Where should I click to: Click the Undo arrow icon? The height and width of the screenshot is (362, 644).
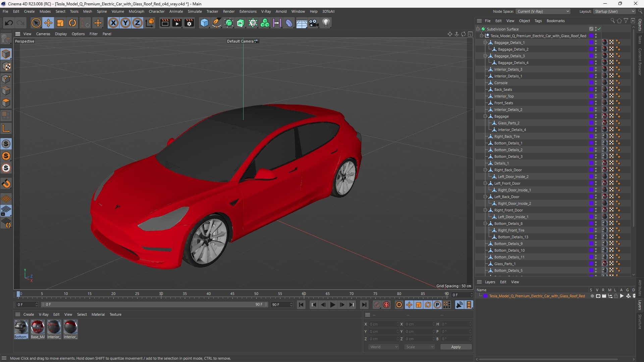coord(9,23)
